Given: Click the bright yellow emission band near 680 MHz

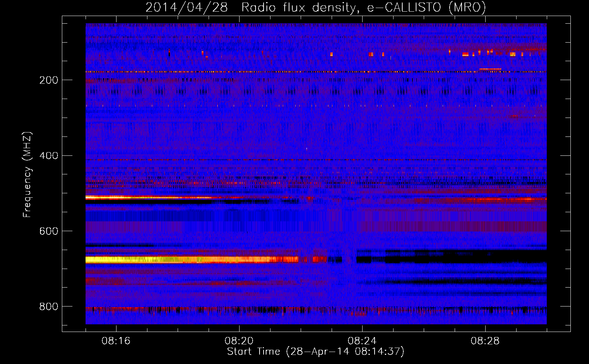Looking at the screenshot, I should [x=192, y=260].
